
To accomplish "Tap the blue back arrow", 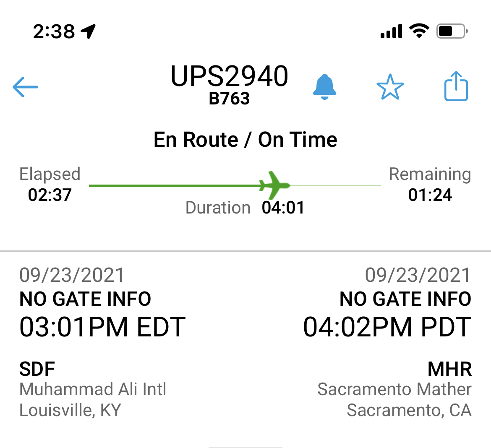I will point(25,87).
